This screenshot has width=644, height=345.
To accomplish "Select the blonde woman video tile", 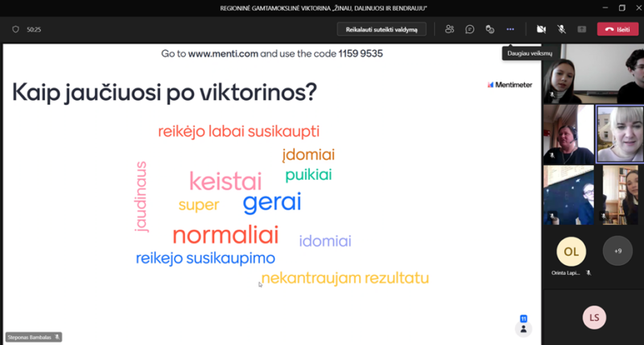I will click(620, 134).
